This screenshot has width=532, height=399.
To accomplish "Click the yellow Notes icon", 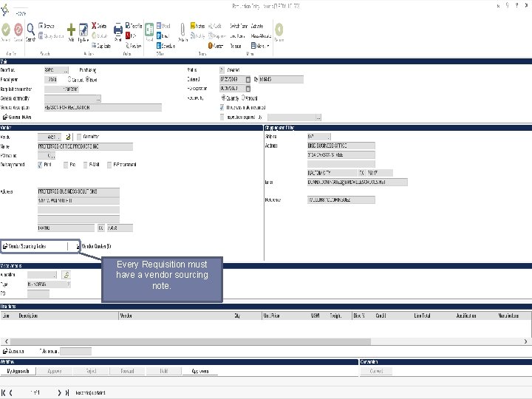I will (193, 26).
